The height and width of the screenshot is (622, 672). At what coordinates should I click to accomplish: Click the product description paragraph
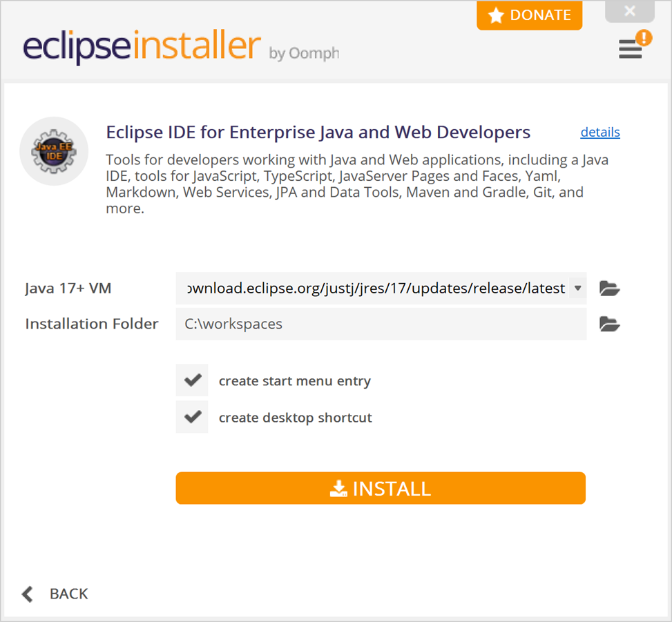(357, 184)
